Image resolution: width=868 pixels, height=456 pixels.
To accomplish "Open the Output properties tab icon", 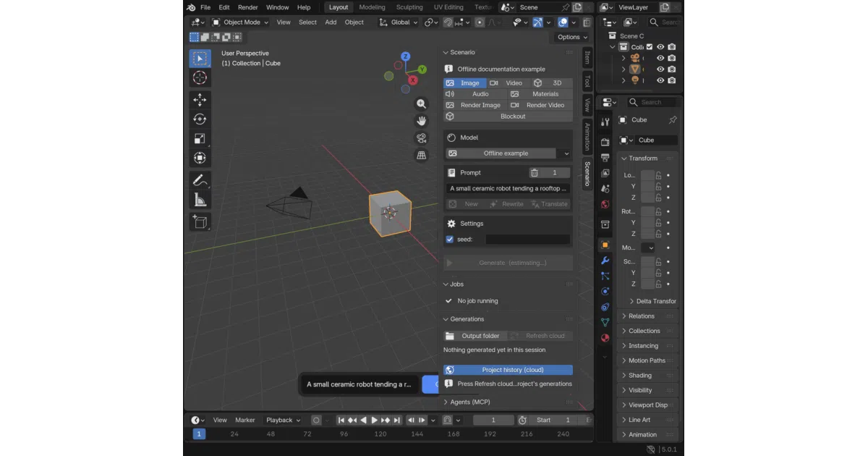I will click(x=605, y=158).
